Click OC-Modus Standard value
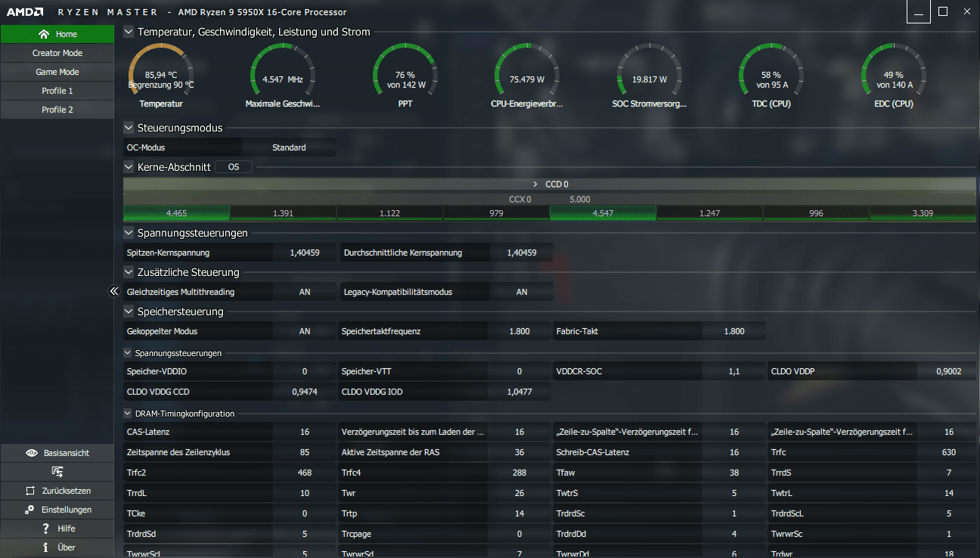 (289, 147)
